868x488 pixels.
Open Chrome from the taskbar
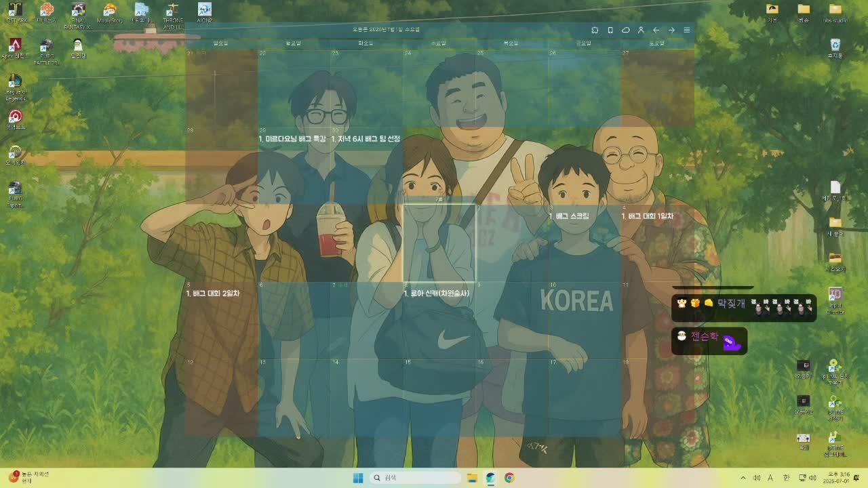[509, 478]
